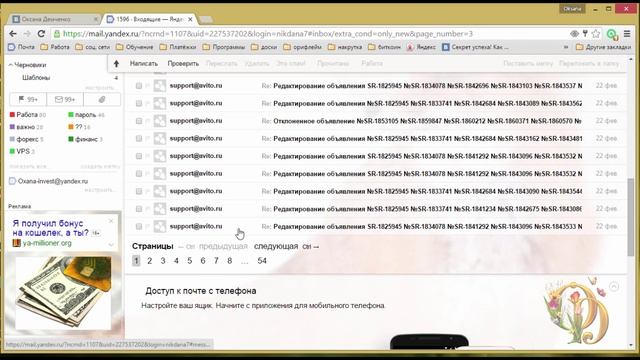The width and height of the screenshot is (640, 360).
Task: Tick the checkbox of the SR-1843162 email row
Action: pyautogui.click(x=139, y=138)
